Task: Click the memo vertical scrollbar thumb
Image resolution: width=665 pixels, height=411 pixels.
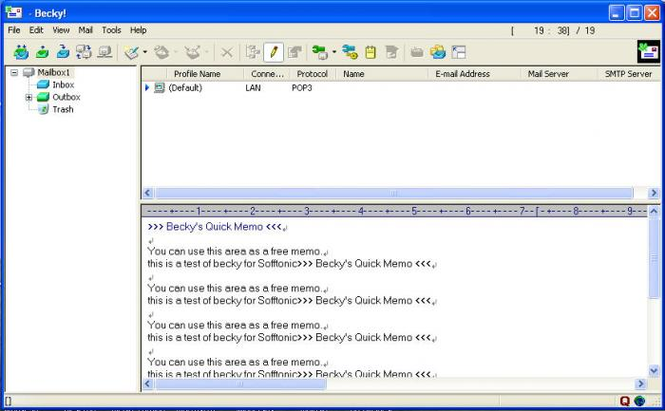Action: click(x=654, y=257)
